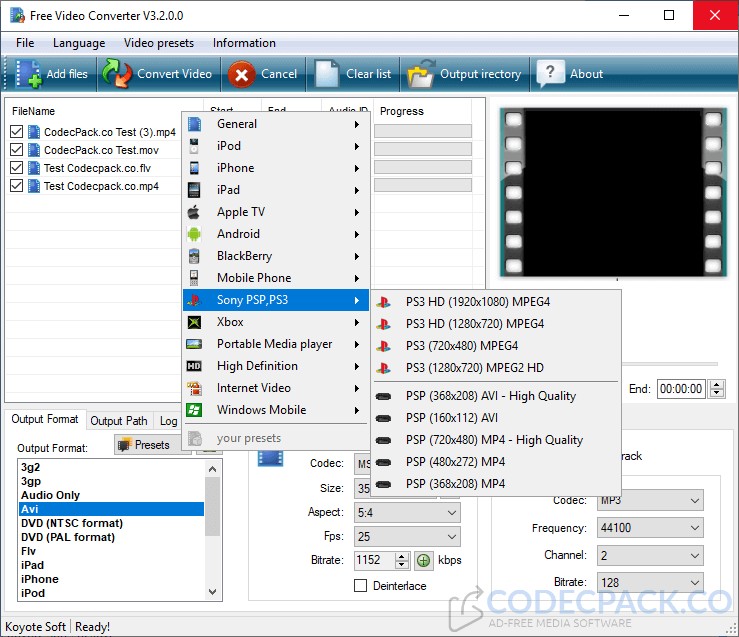Click the red Cancel X icon
Screen dimensions: 739x637
[x=241, y=74]
